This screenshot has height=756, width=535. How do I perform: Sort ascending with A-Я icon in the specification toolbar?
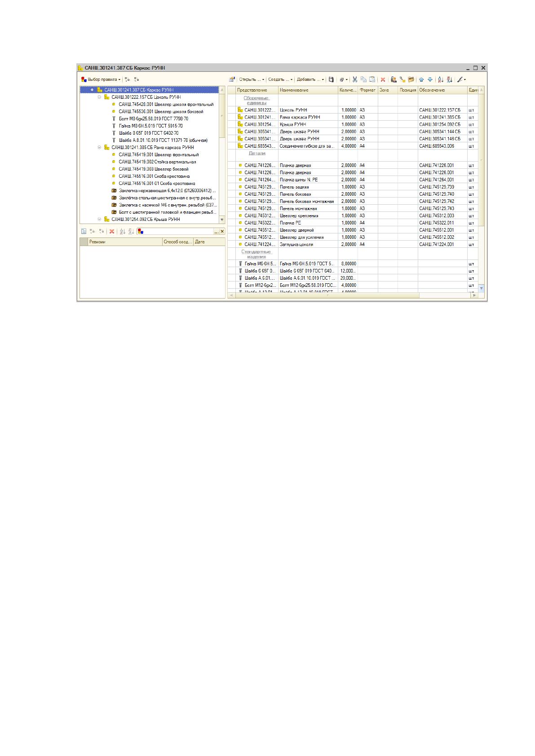click(x=441, y=79)
